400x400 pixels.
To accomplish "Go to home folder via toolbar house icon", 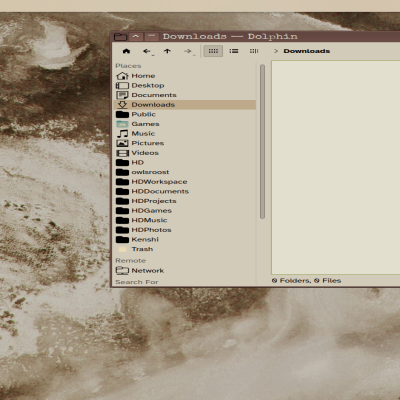I will click(x=126, y=51).
